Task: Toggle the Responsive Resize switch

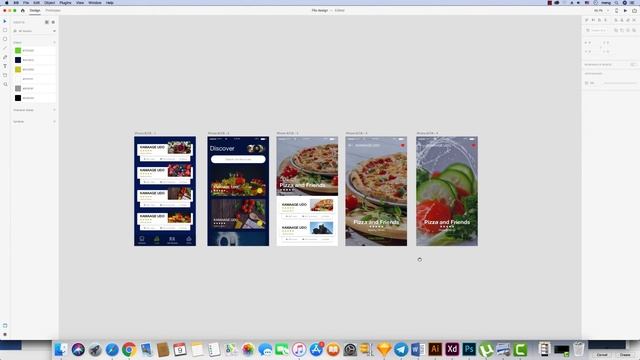Action: click(x=633, y=64)
